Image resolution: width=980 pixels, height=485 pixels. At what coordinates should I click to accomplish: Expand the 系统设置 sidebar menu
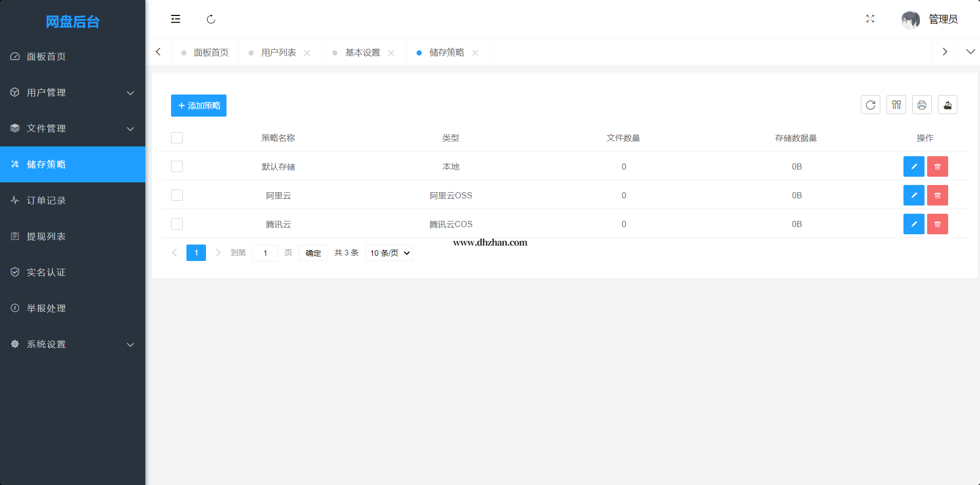(x=72, y=344)
